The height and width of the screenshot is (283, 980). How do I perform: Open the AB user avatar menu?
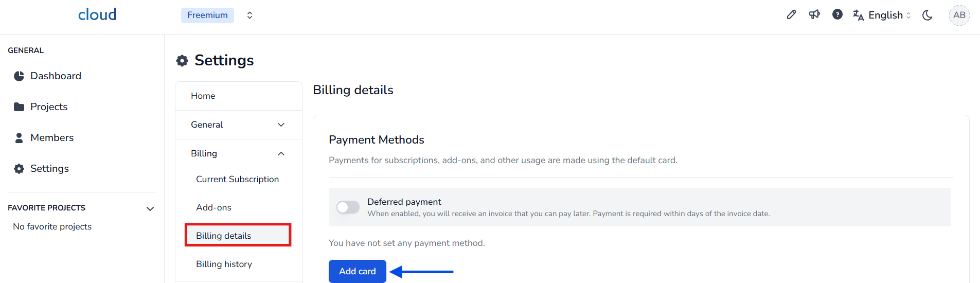[x=959, y=15]
